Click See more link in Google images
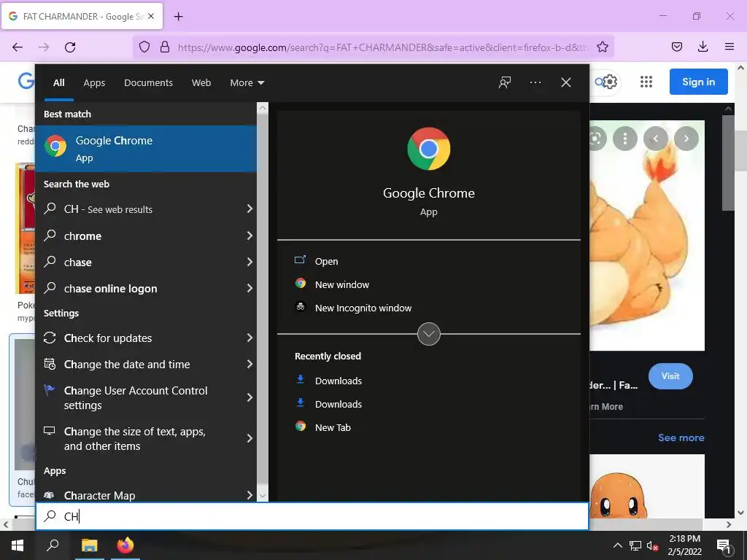747x560 pixels. (681, 437)
